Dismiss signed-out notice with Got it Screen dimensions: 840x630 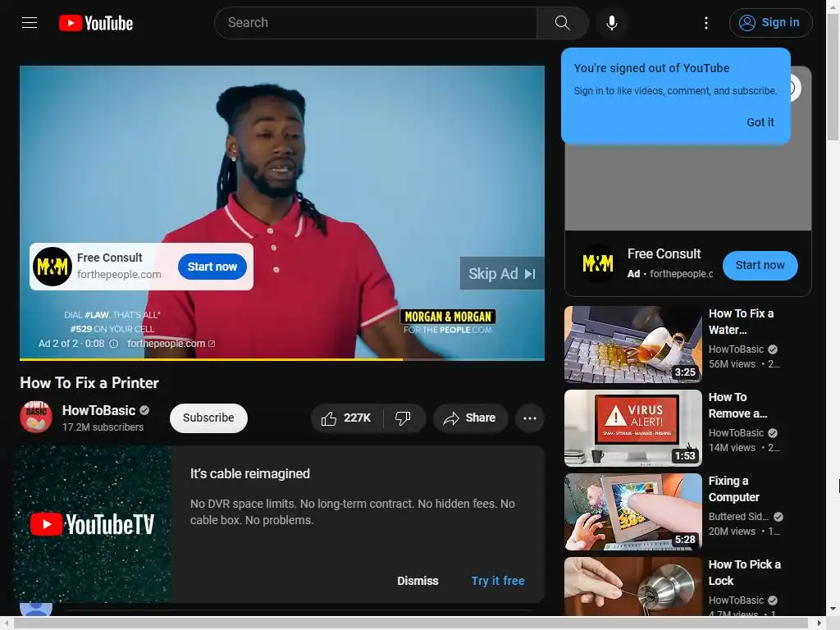click(x=760, y=122)
